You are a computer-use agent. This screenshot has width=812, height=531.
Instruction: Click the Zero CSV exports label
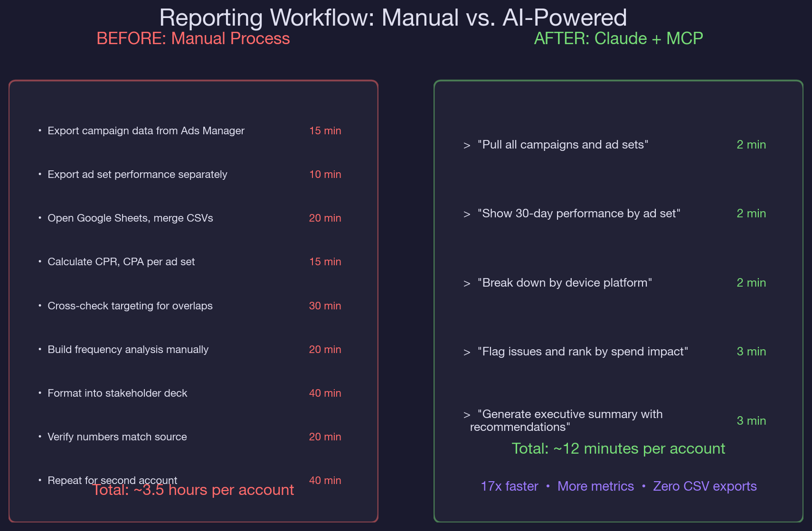[x=705, y=486]
